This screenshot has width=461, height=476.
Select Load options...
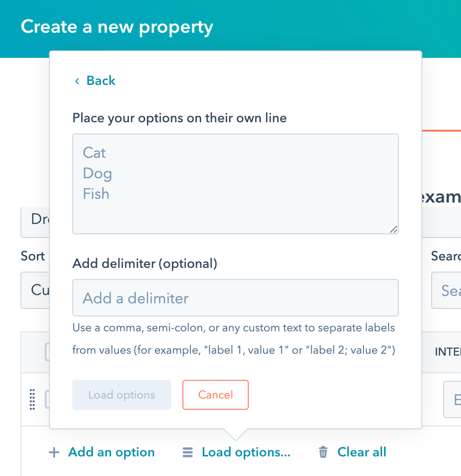click(x=245, y=452)
